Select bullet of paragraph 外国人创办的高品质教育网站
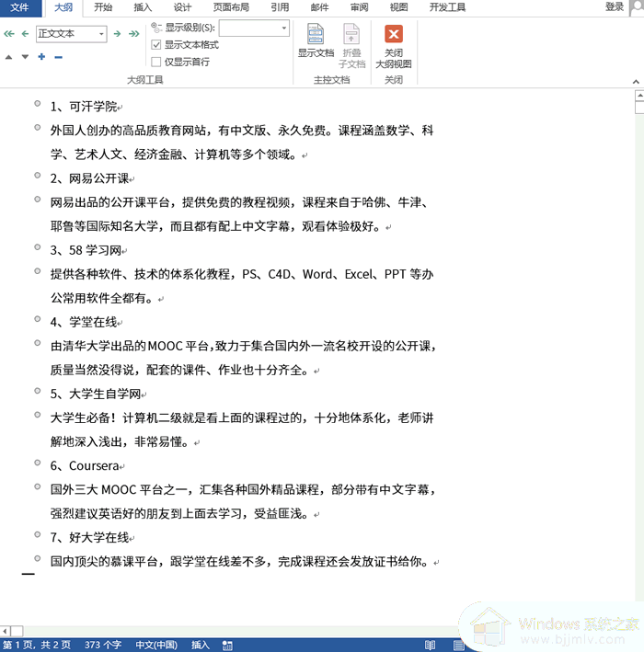Viewport: 644px width, 652px height. tap(38, 127)
